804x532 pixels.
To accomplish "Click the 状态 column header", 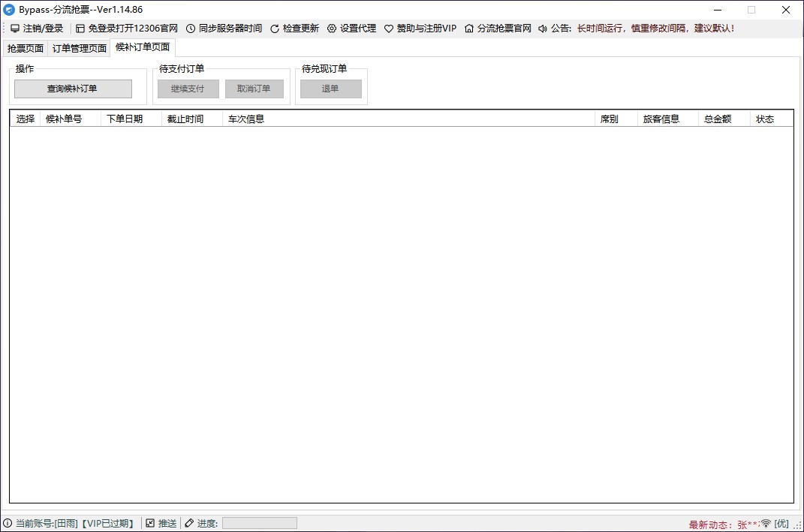I will (771, 119).
